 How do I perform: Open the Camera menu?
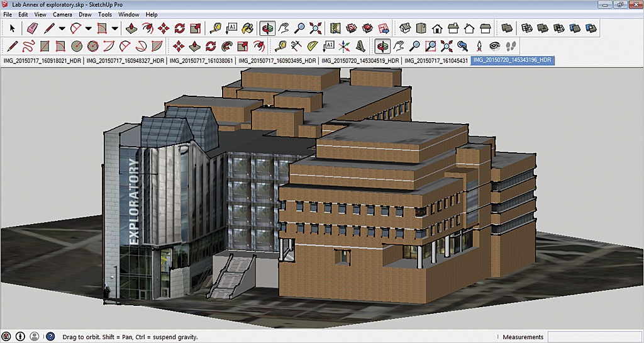[62, 14]
